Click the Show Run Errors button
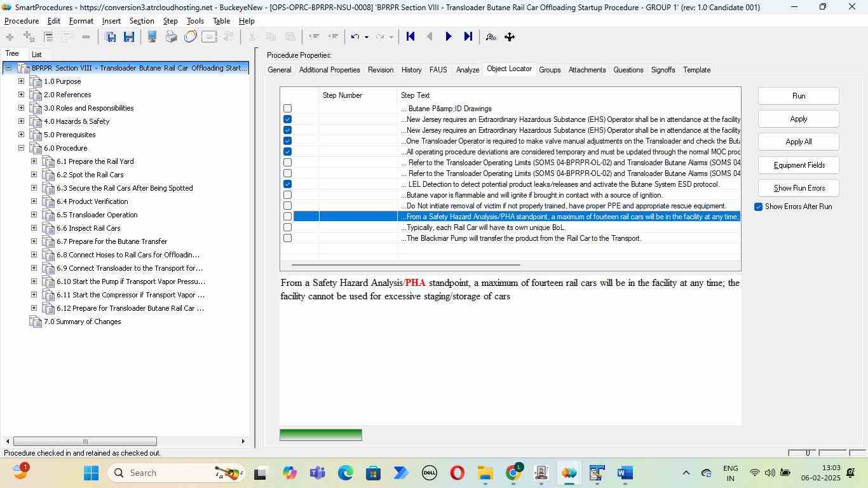 (x=799, y=188)
